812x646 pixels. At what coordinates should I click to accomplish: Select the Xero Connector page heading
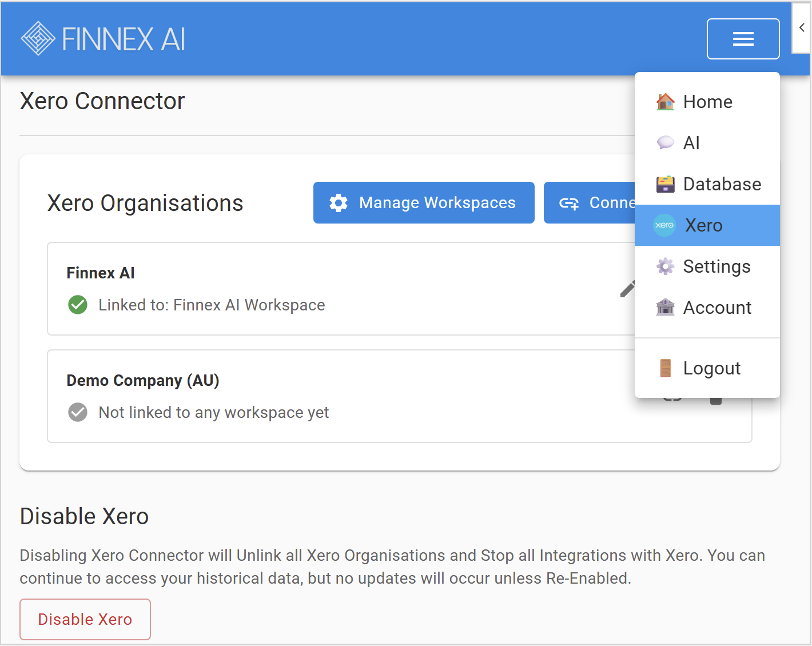102,101
